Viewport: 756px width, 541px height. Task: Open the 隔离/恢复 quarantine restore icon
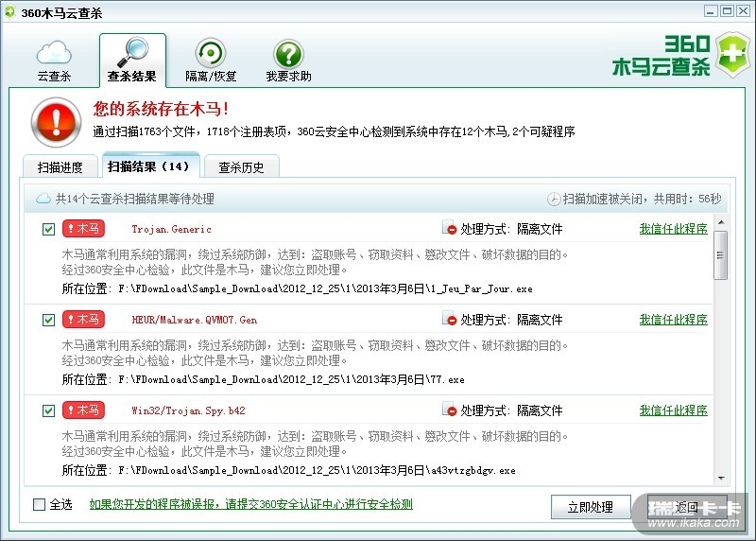pos(211,53)
